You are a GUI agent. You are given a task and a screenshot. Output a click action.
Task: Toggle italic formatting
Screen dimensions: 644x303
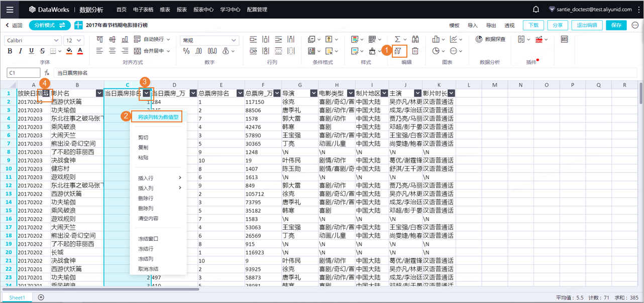pyautogui.click(x=21, y=51)
